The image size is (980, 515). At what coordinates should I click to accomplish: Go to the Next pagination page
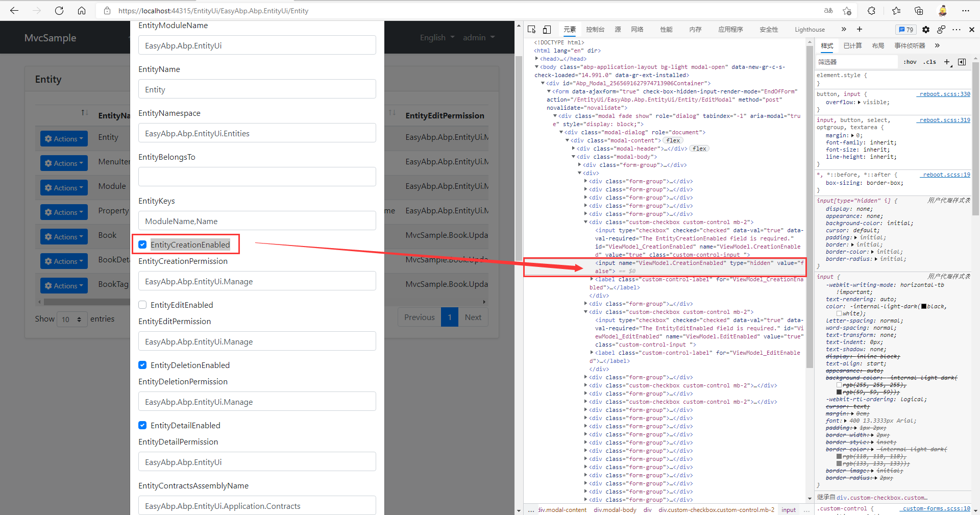point(473,317)
